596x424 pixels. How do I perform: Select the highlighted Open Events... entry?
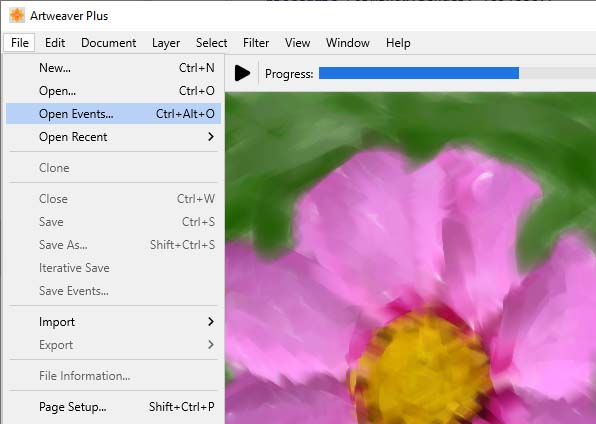pos(113,114)
